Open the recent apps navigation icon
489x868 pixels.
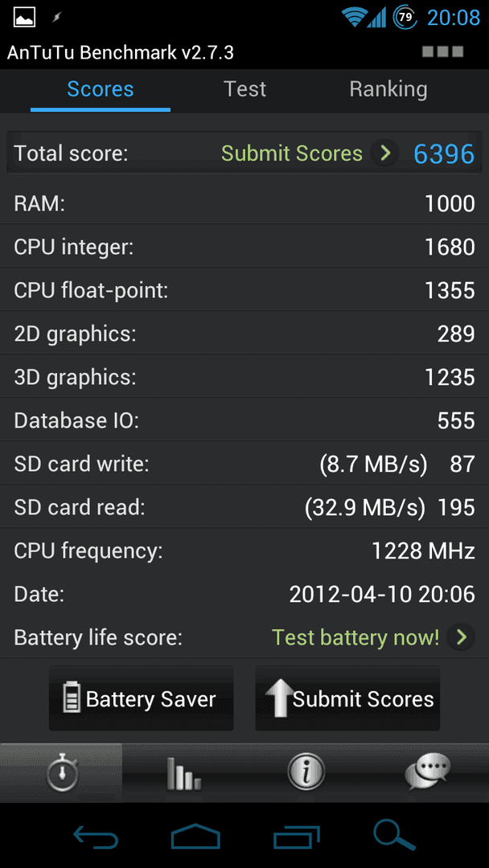[297, 835]
